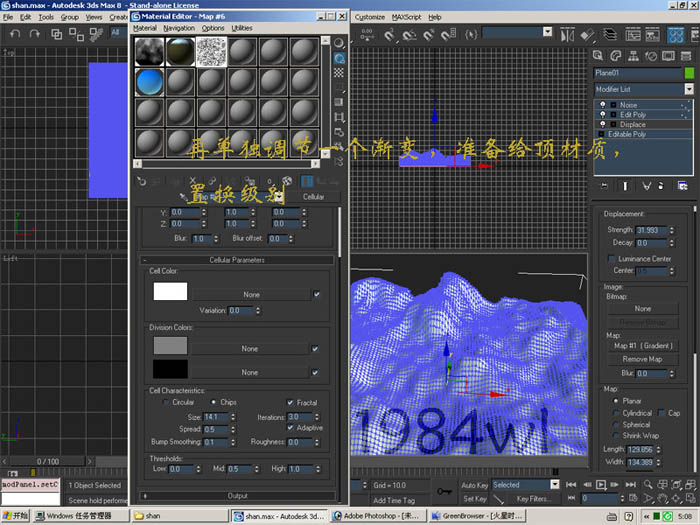The width and height of the screenshot is (700, 525).
Task: Click the Map #1 (Gradient) button
Action: (x=643, y=346)
